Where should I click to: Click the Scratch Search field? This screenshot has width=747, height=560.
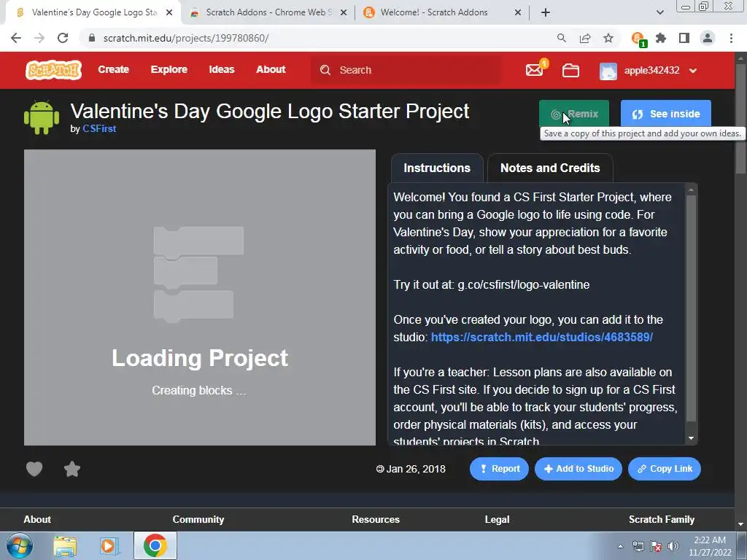coord(406,70)
